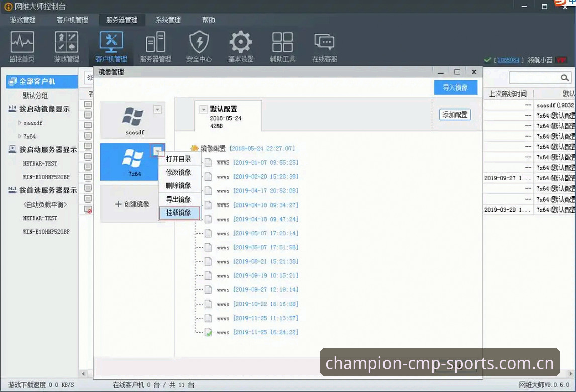576x392 pixels.
Task: Open dropdown arrow on saasdf image tile
Action: coord(157,109)
